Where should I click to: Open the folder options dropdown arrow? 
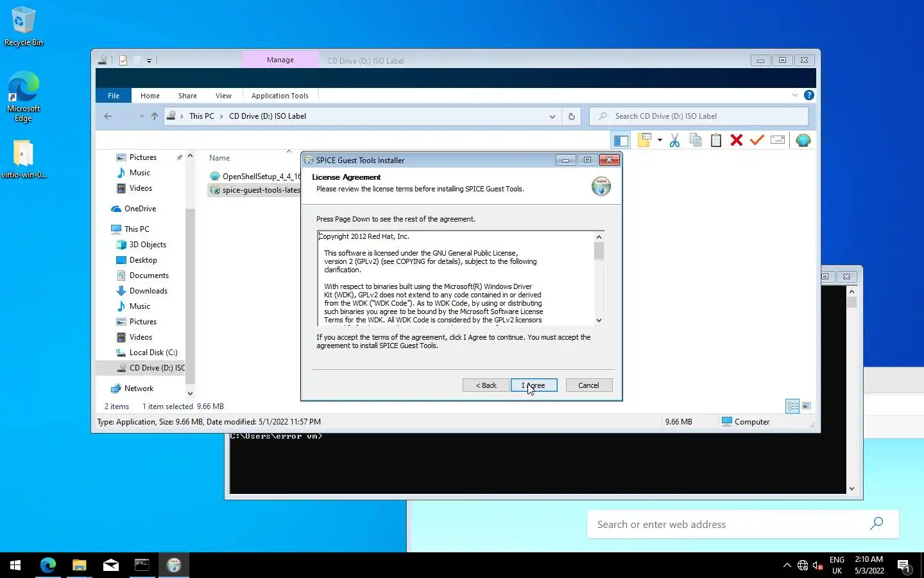pyautogui.click(x=660, y=140)
